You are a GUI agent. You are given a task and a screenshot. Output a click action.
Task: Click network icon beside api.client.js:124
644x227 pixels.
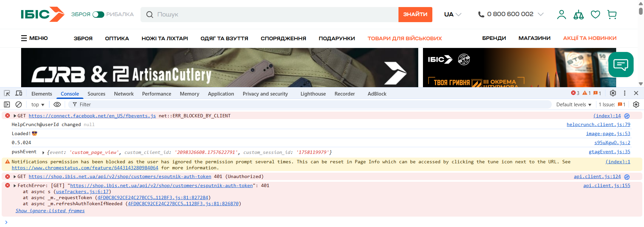[x=627, y=177]
